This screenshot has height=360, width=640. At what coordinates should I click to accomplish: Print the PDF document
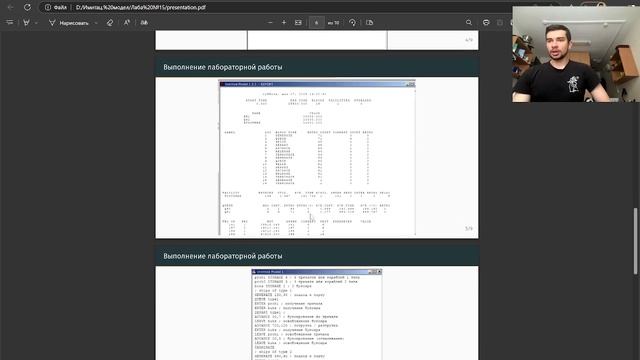[486, 23]
